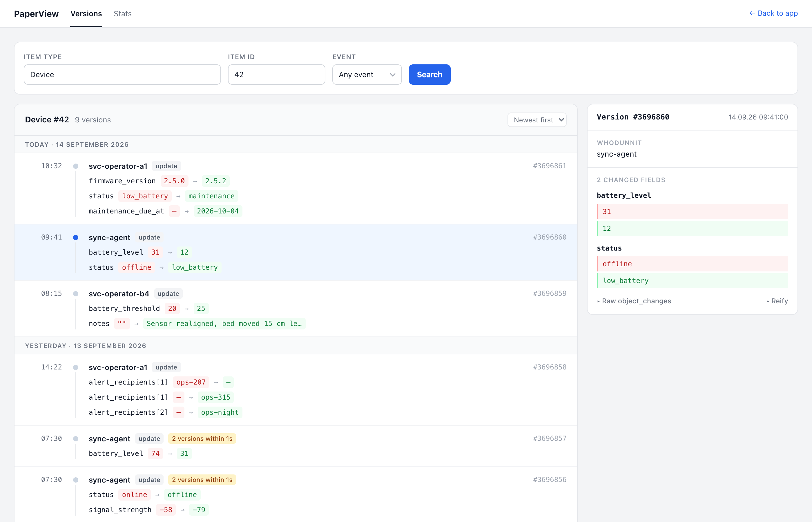
Task: Click the truncated notes value Sensor realigned
Action: [224, 324]
